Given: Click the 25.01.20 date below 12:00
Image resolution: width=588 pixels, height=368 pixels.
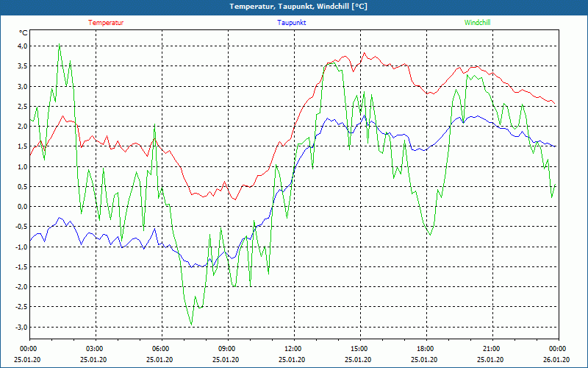Looking at the screenshot, I should [x=293, y=360].
